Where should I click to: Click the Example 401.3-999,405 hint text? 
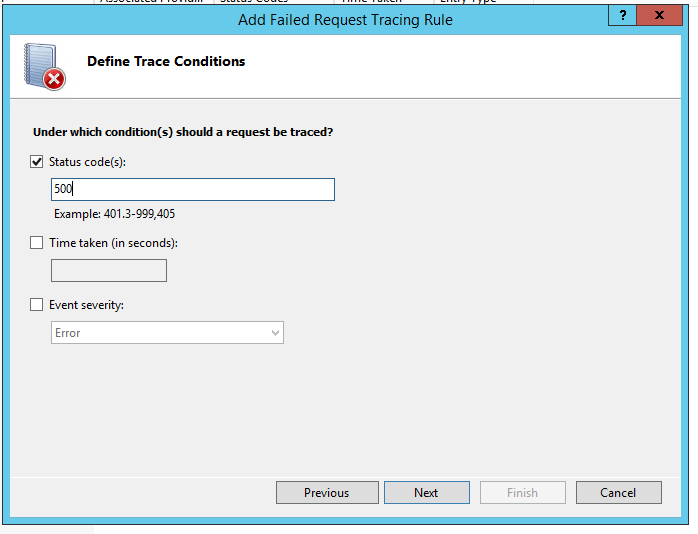(x=114, y=214)
